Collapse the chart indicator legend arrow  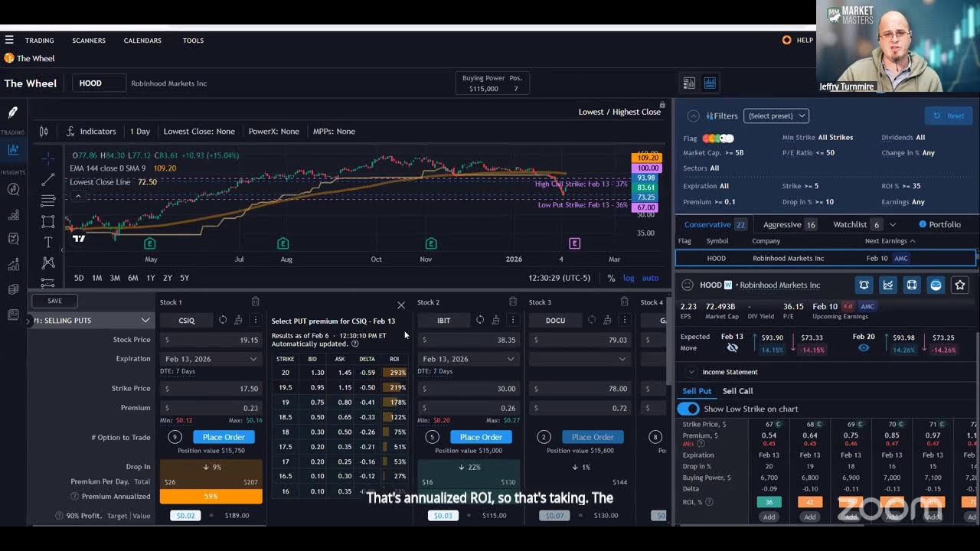pyautogui.click(x=77, y=196)
